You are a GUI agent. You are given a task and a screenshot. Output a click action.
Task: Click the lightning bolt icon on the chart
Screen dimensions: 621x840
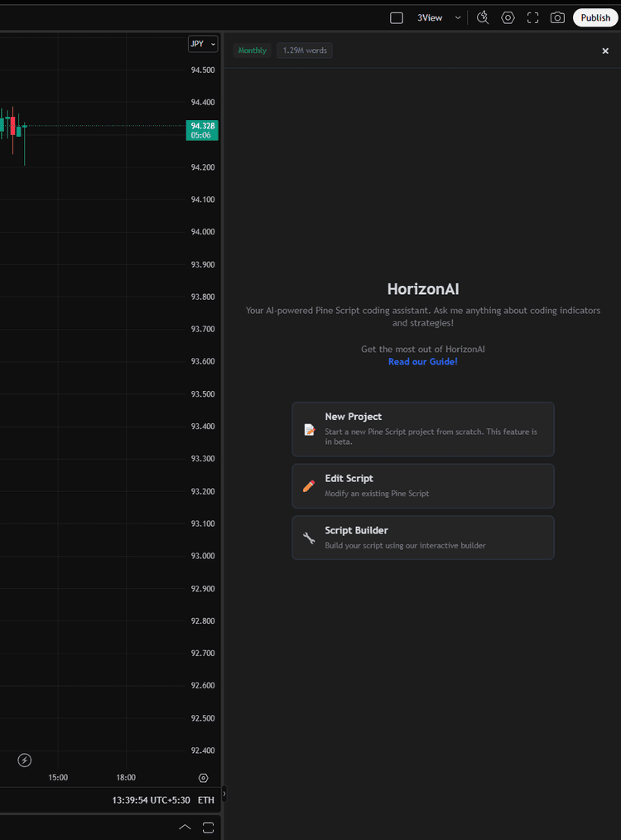pyautogui.click(x=25, y=760)
